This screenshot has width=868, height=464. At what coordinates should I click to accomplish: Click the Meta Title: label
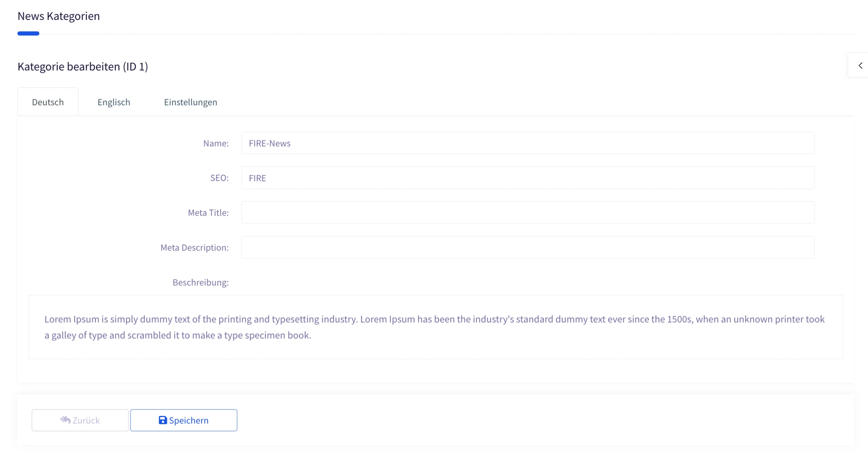point(208,213)
